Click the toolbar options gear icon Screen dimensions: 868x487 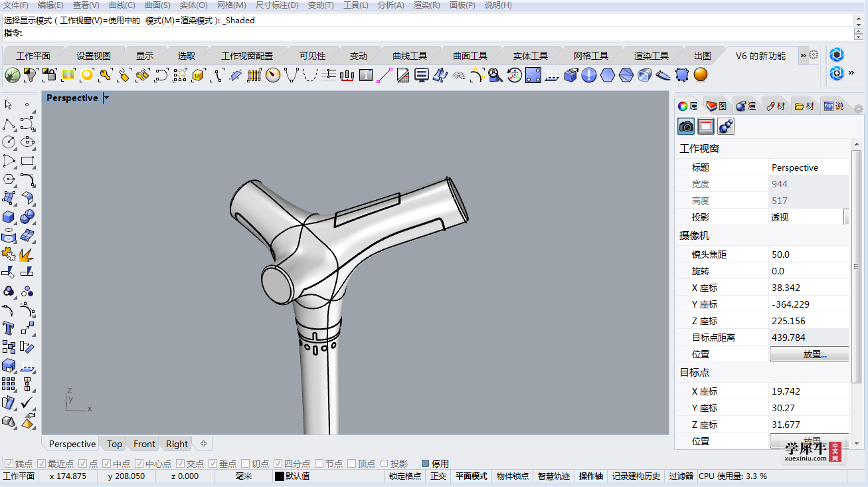814,55
